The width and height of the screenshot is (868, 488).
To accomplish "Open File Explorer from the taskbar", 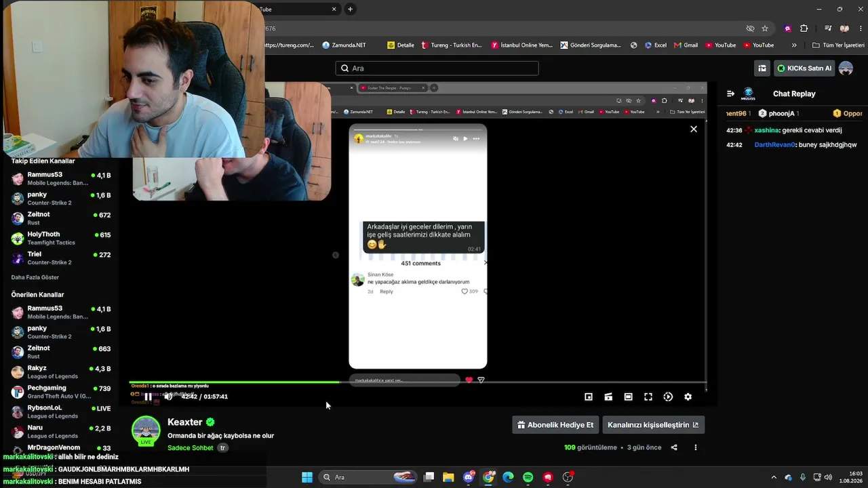I will coord(448,477).
